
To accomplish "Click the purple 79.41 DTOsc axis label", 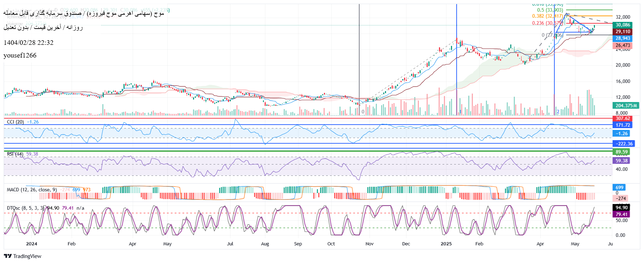I will click(x=621, y=214).
